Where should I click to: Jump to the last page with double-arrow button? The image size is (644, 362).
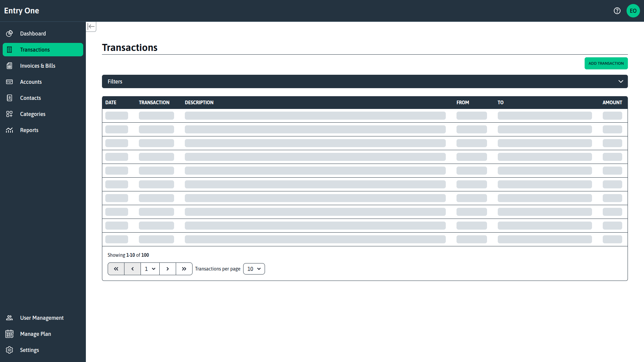coord(184,268)
